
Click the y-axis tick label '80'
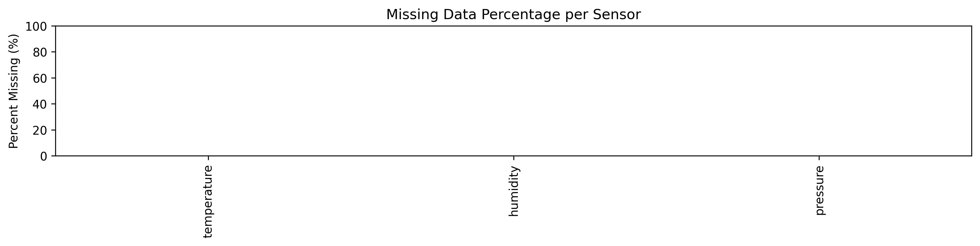click(x=40, y=53)
